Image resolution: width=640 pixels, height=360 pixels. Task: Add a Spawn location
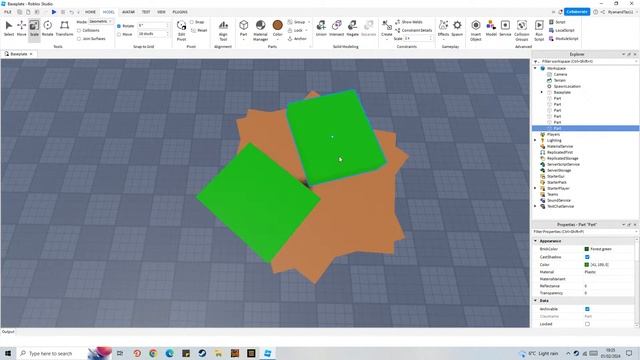(457, 29)
